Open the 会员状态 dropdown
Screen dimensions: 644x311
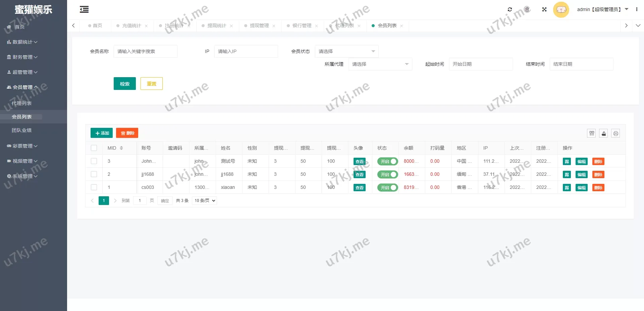346,51
